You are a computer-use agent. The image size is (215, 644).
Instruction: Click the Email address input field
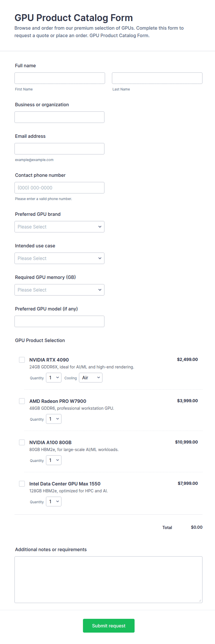click(x=59, y=149)
